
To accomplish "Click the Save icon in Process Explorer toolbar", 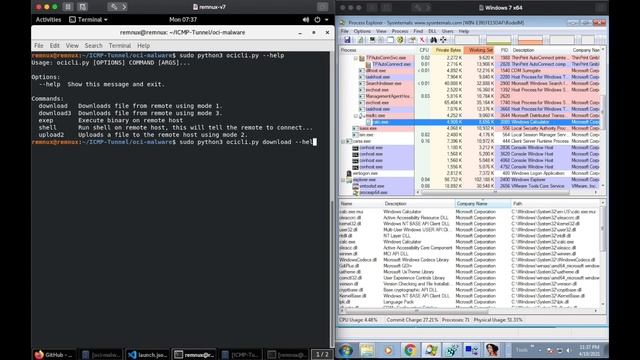I will (x=347, y=40).
